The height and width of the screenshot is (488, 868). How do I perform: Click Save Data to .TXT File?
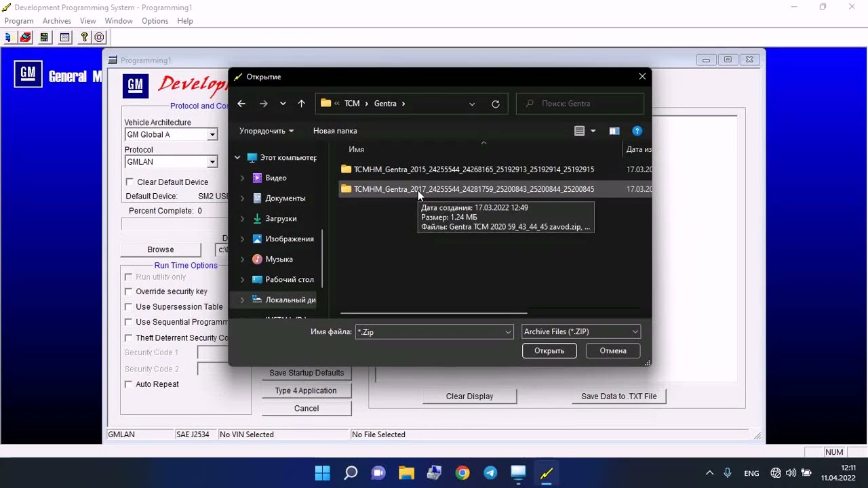coord(619,396)
